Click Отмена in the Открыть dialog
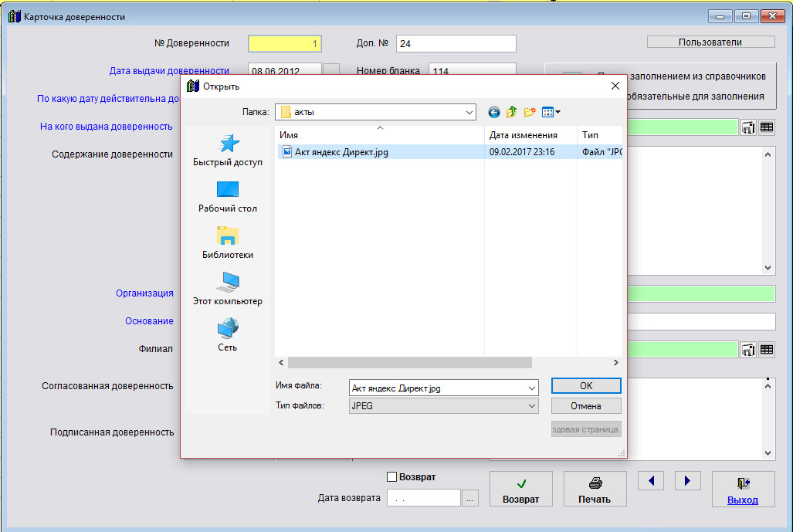 (586, 406)
